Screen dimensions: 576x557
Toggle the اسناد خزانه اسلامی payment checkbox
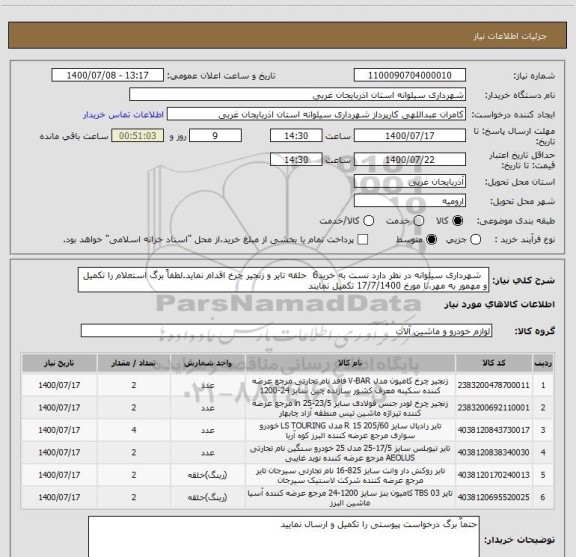363,240
